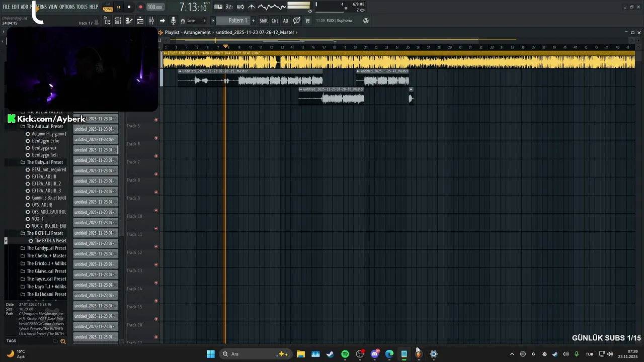This screenshot has width=644, height=362.
Task: Open the Windows Start button
Action: [211, 354]
